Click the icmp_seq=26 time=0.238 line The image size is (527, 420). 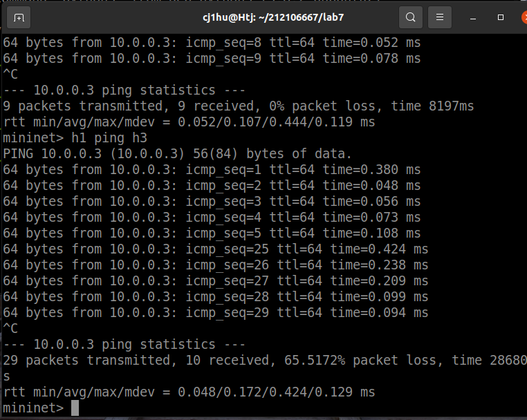point(216,265)
